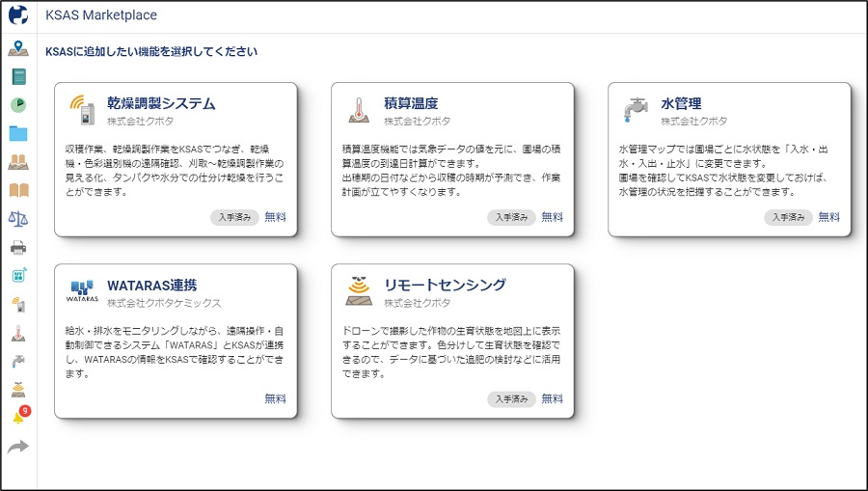868x491 pixels.
Task: Open the balance scale sidebar icon
Action: click(x=18, y=219)
